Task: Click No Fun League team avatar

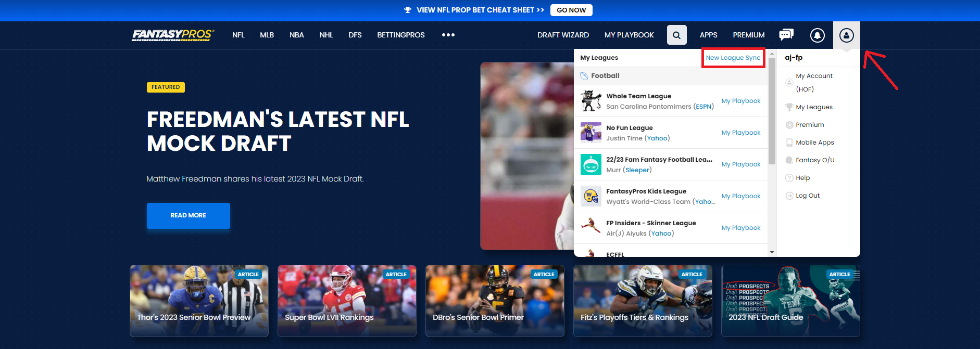Action: [x=591, y=133]
